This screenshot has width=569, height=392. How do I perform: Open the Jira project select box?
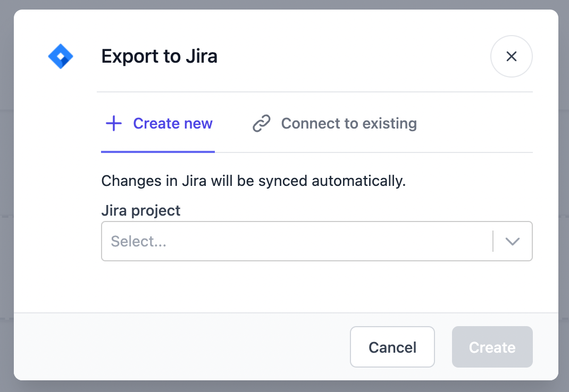pyautogui.click(x=298, y=241)
